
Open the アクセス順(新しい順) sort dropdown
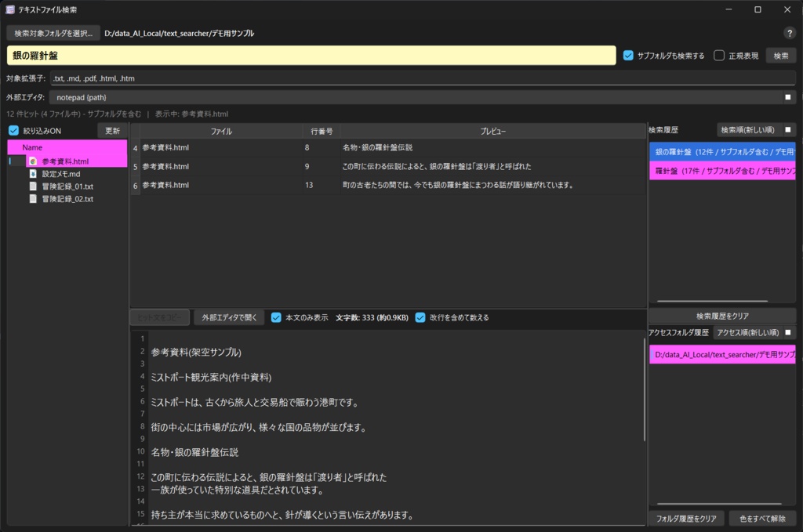pyautogui.click(x=754, y=332)
